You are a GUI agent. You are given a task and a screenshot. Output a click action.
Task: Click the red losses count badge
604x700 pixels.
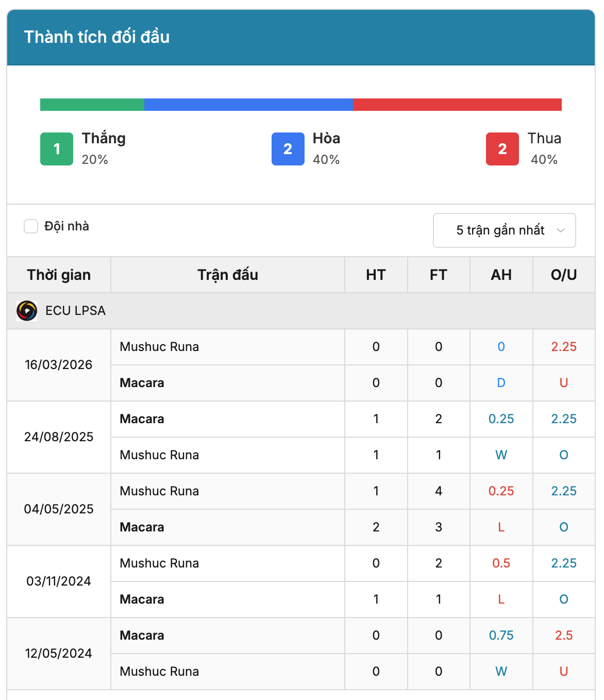(x=502, y=149)
